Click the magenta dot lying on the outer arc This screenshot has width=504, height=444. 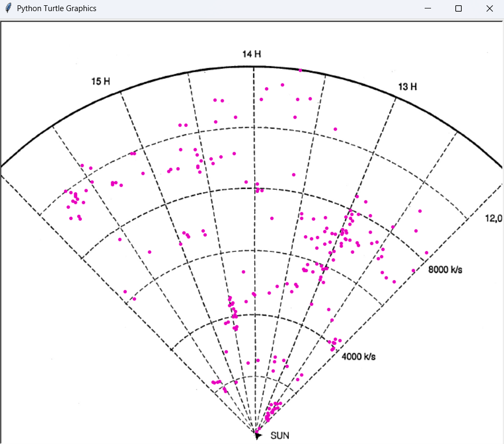point(300,70)
